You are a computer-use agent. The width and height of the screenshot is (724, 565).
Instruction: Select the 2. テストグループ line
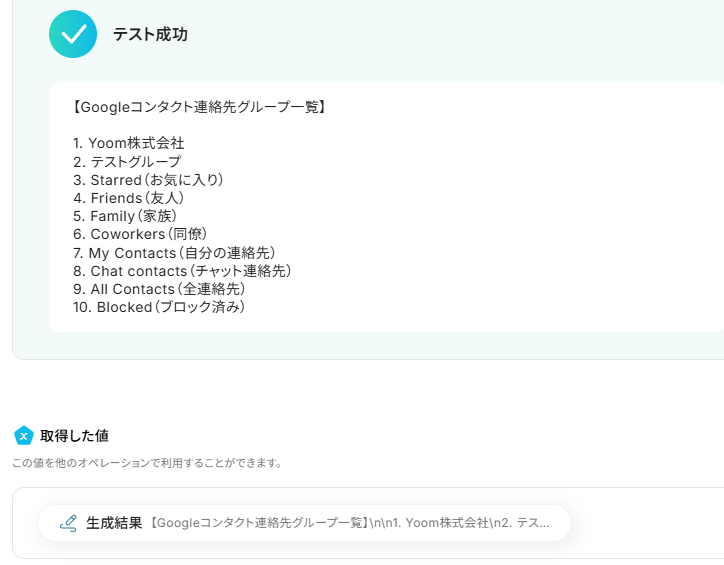point(127,161)
